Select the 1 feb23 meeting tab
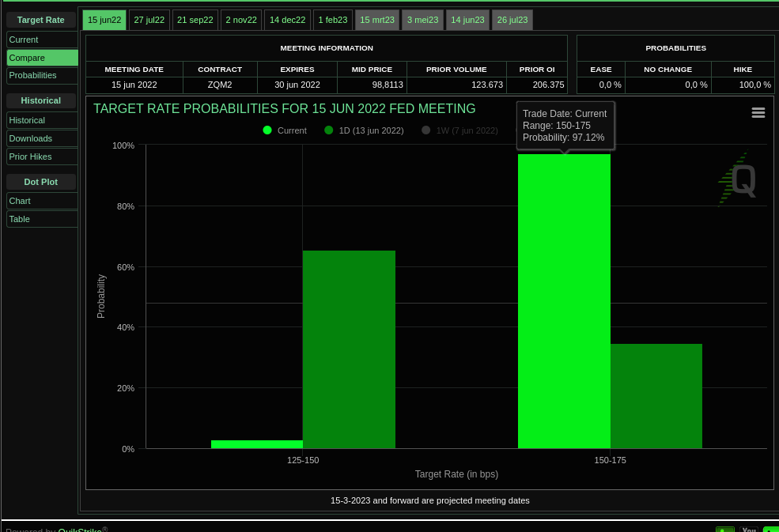The height and width of the screenshot is (532, 779). (x=332, y=20)
